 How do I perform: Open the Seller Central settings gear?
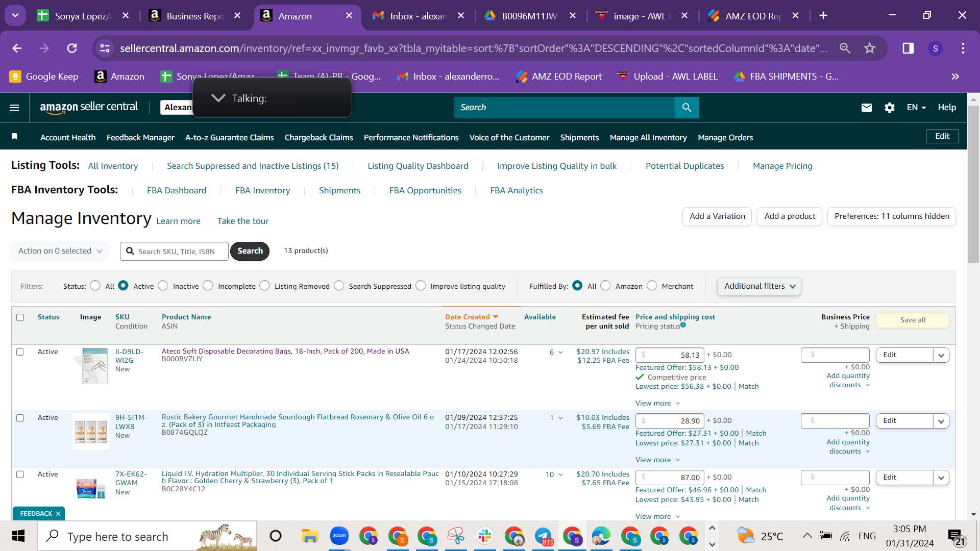pyautogui.click(x=890, y=108)
